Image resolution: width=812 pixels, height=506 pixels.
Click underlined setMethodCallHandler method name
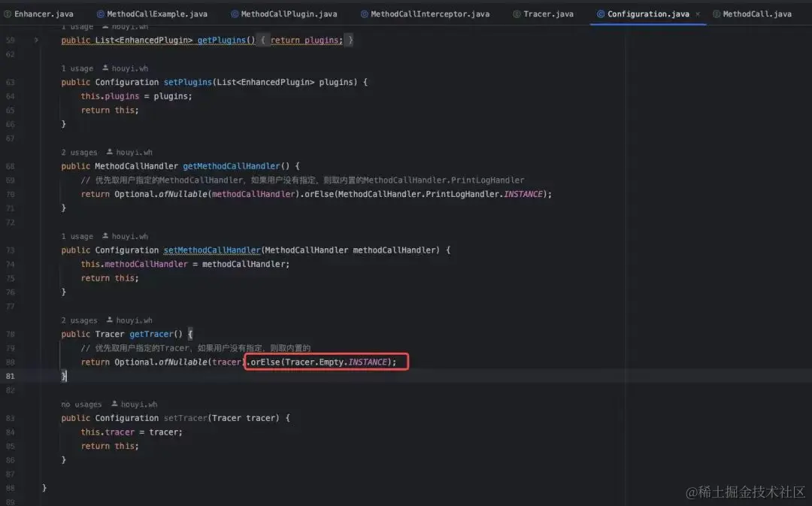coord(212,250)
